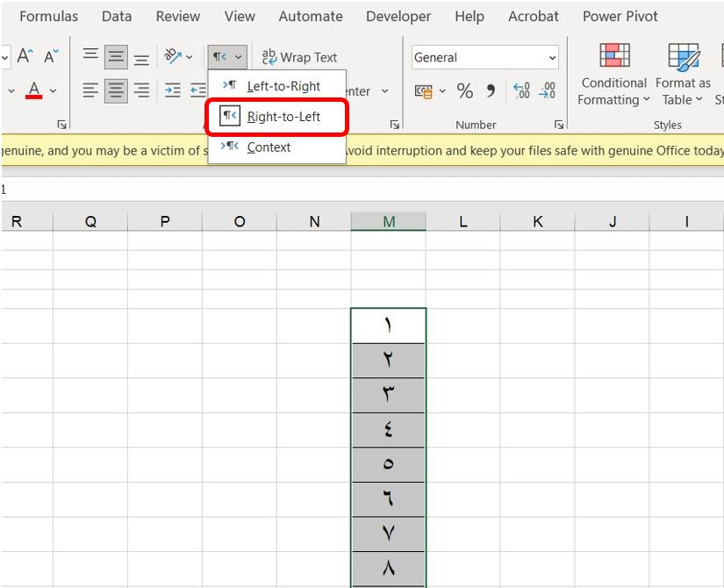Apply Percent Style format
Viewport: 724px width, 588px height.
[x=464, y=91]
